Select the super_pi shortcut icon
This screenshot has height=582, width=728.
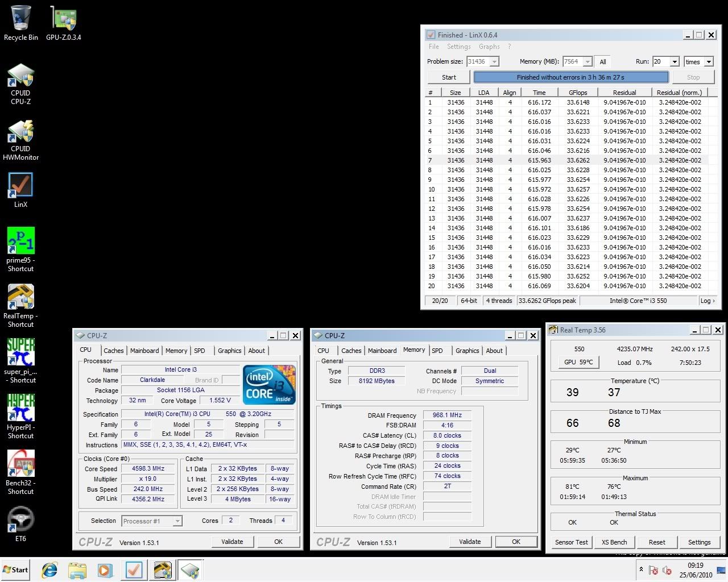(21, 361)
